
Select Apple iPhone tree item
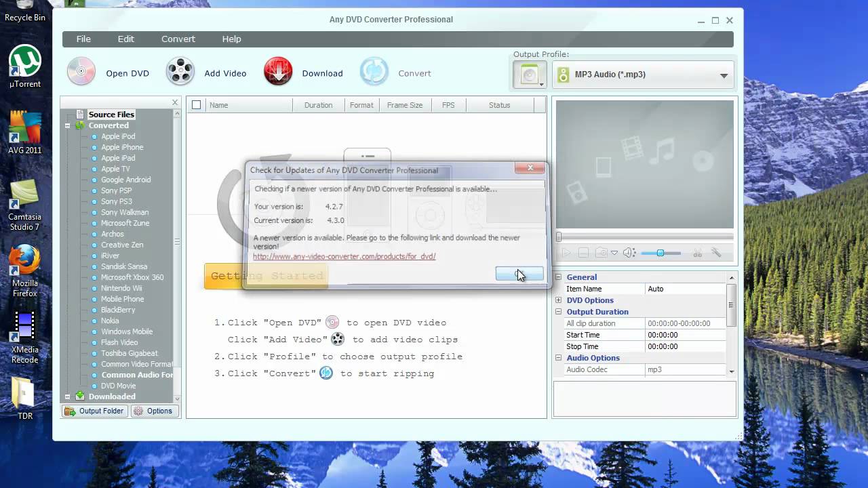click(122, 147)
